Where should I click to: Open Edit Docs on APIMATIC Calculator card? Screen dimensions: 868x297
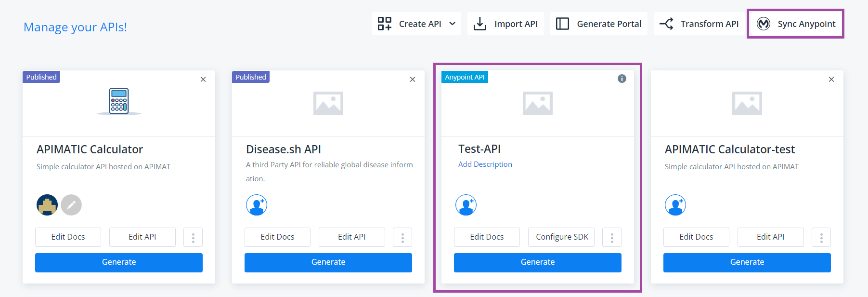pos(68,237)
